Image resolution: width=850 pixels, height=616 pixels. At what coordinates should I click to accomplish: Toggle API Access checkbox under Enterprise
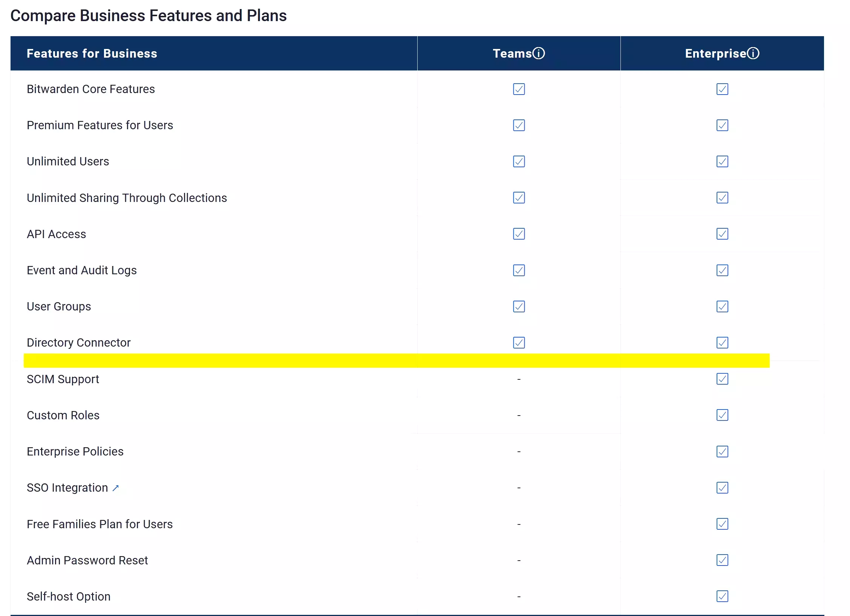coord(722,234)
